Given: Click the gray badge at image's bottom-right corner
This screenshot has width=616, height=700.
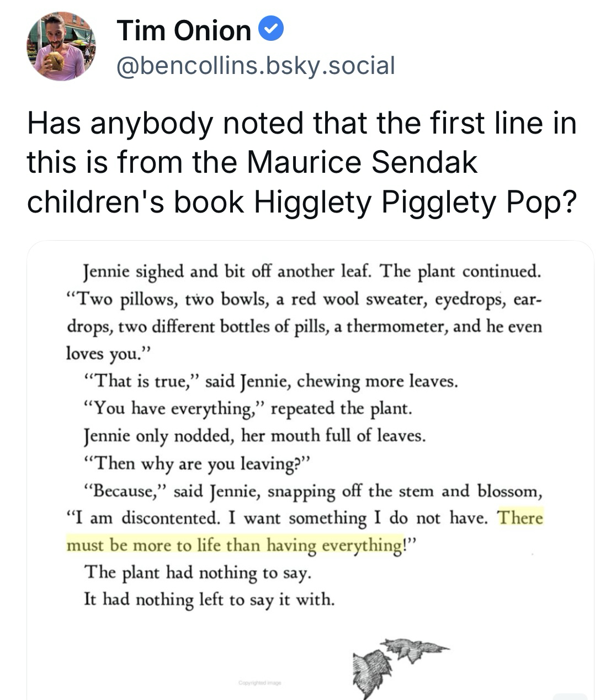Looking at the screenshot, I should click(x=570, y=696).
